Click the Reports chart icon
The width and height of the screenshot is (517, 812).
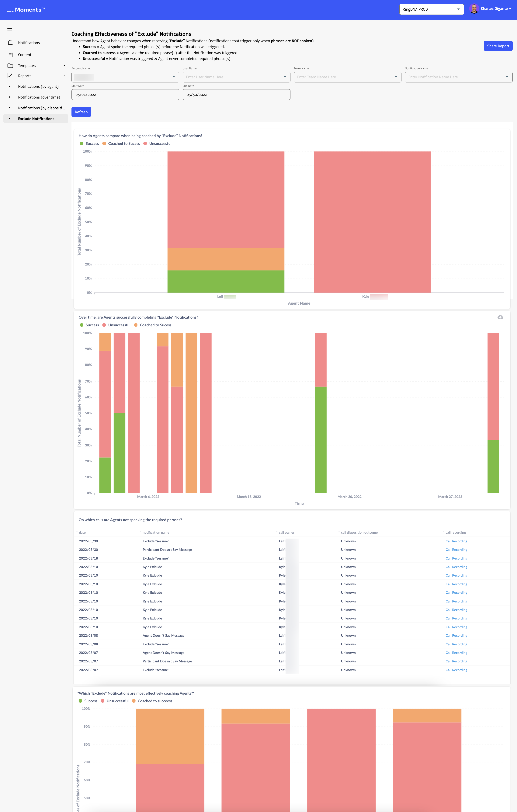click(10, 76)
